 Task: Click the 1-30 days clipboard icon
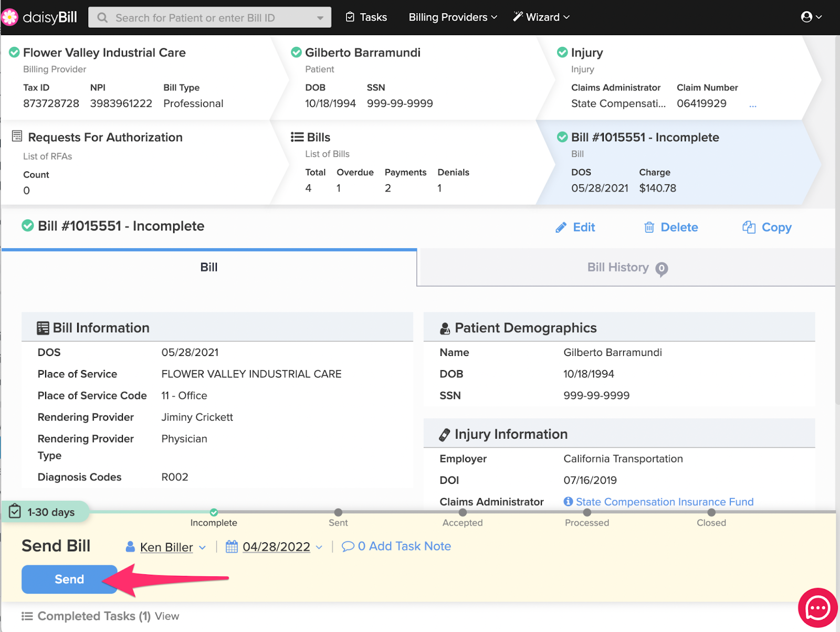[x=15, y=511]
